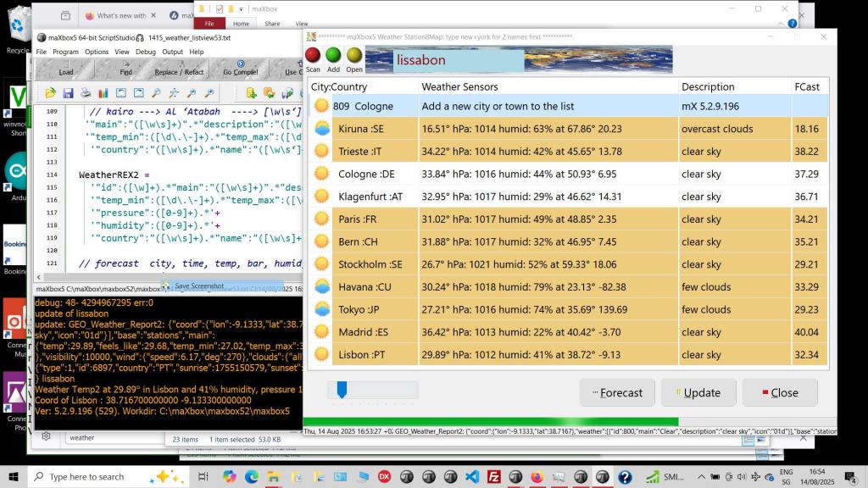
Task: Click the lissabon city input field
Action: pos(456,60)
